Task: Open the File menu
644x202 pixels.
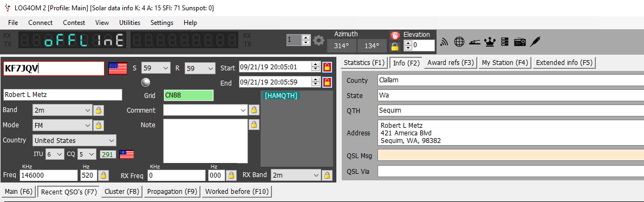Action: coord(13,23)
